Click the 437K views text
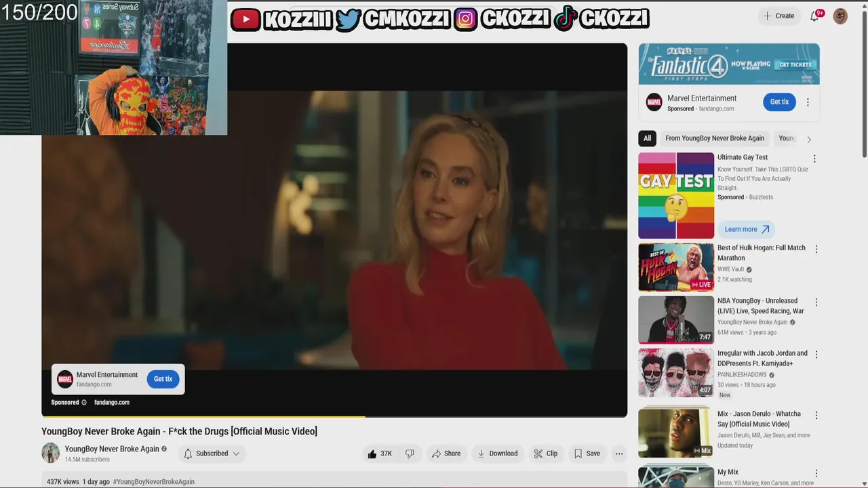Image resolution: width=868 pixels, height=488 pixels. pos(63,482)
